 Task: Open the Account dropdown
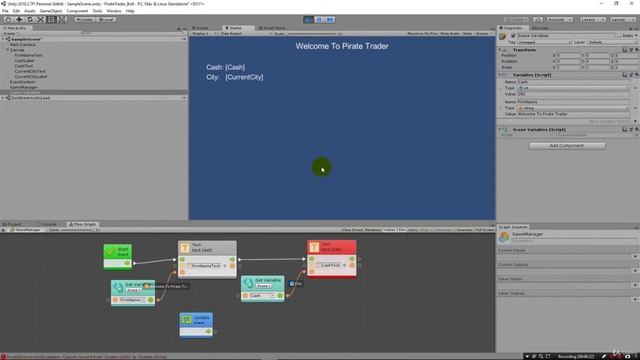tap(560, 20)
